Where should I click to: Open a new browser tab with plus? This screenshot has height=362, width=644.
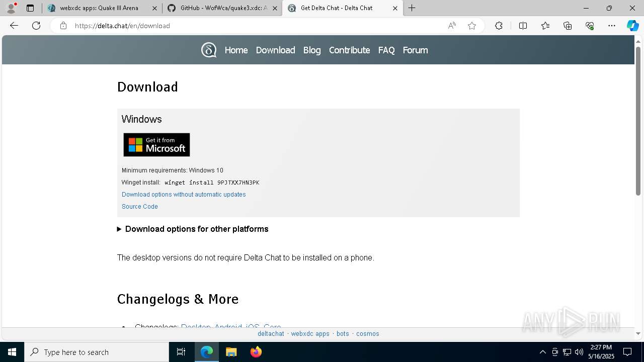[x=412, y=8]
